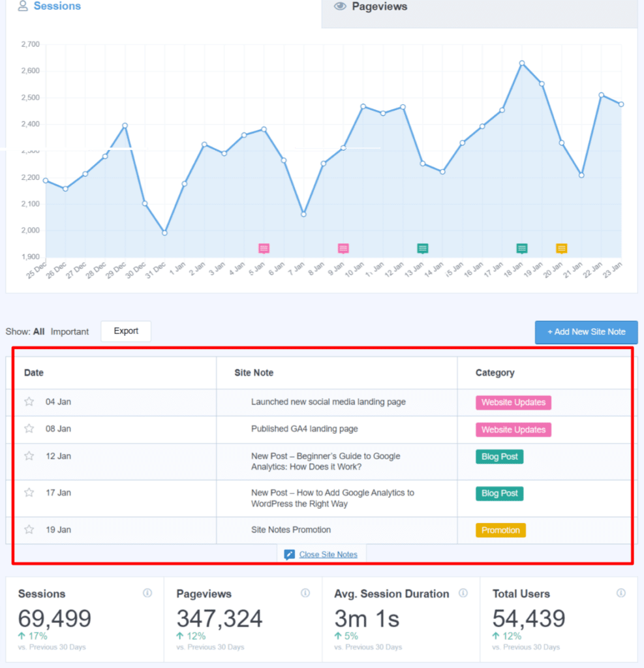This screenshot has height=668, width=644.
Task: Click the pink site note marker below 9 Jan
Action: click(343, 248)
